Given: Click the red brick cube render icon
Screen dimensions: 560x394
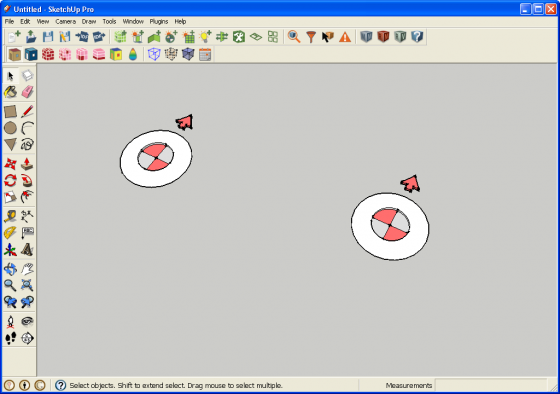Looking at the screenshot, I should pyautogui.click(x=48, y=54).
